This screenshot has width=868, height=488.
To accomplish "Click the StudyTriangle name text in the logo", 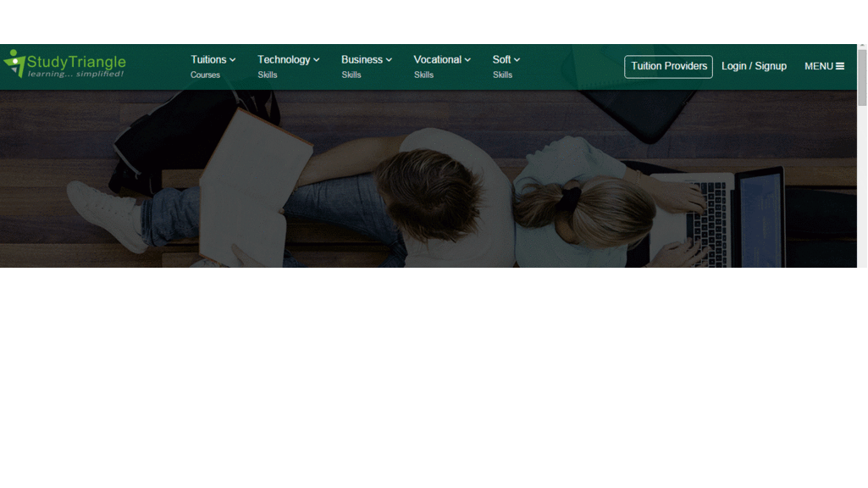I will (76, 61).
